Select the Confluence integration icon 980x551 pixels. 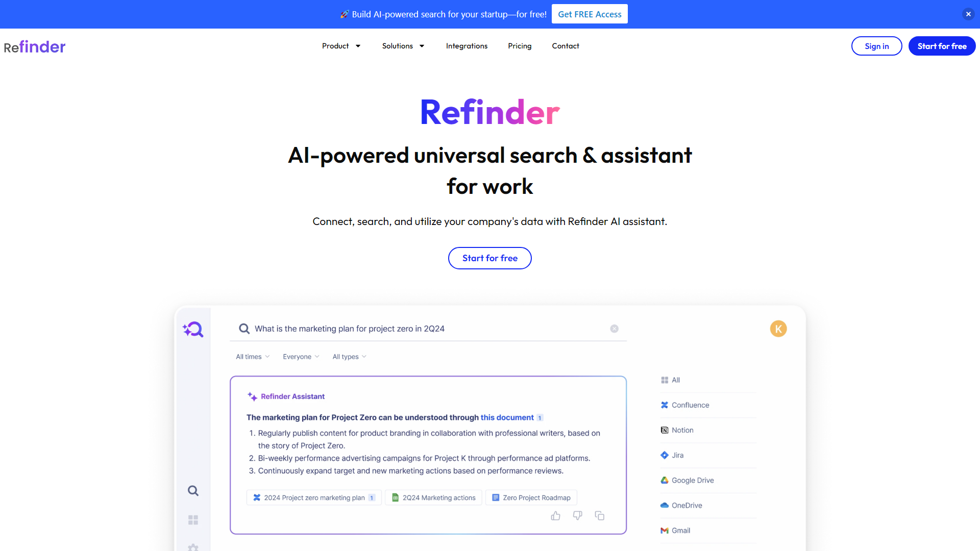coord(665,405)
